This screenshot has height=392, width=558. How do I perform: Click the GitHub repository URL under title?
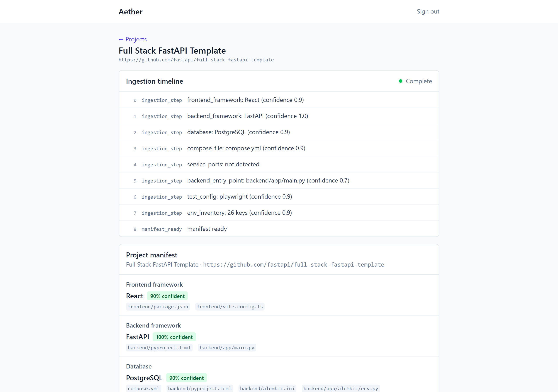point(196,60)
